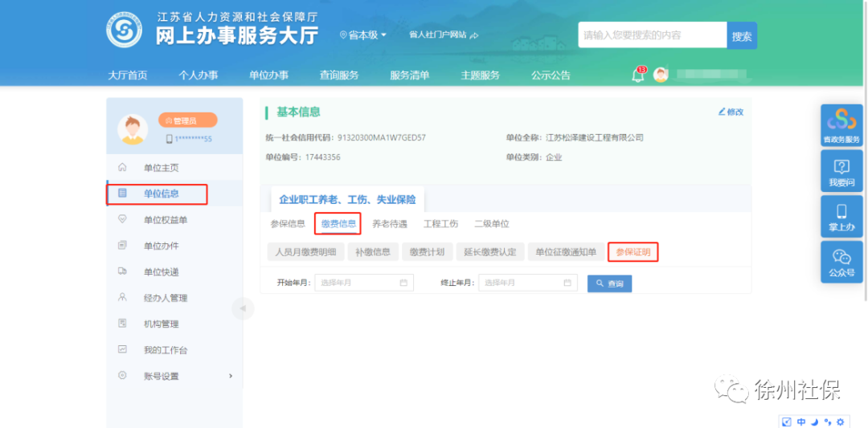Click the 修改 edit link

(731, 112)
